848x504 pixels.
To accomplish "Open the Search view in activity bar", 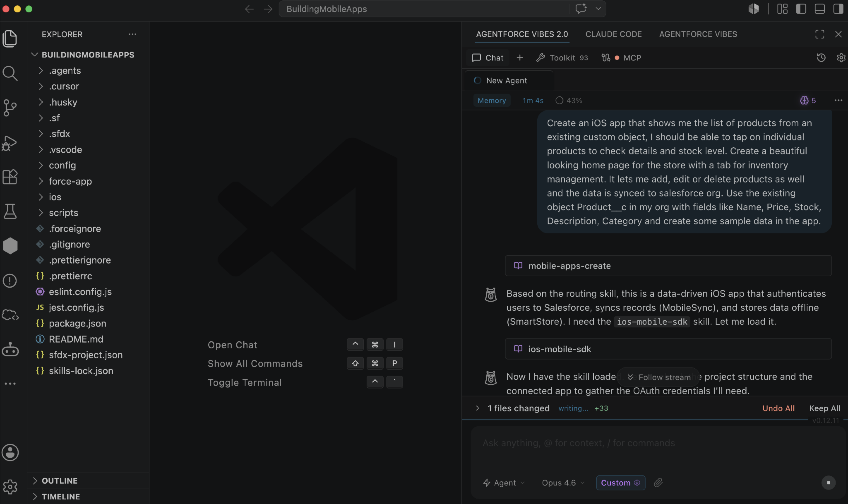I will coord(10,73).
